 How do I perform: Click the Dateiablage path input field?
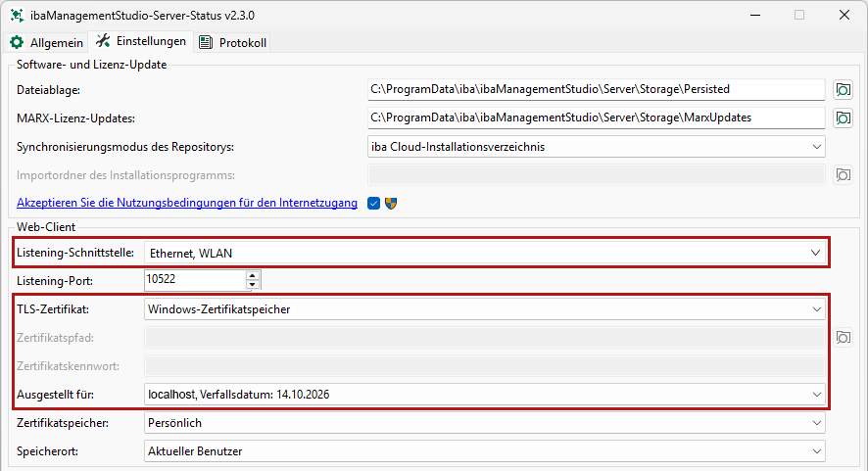[x=597, y=90]
